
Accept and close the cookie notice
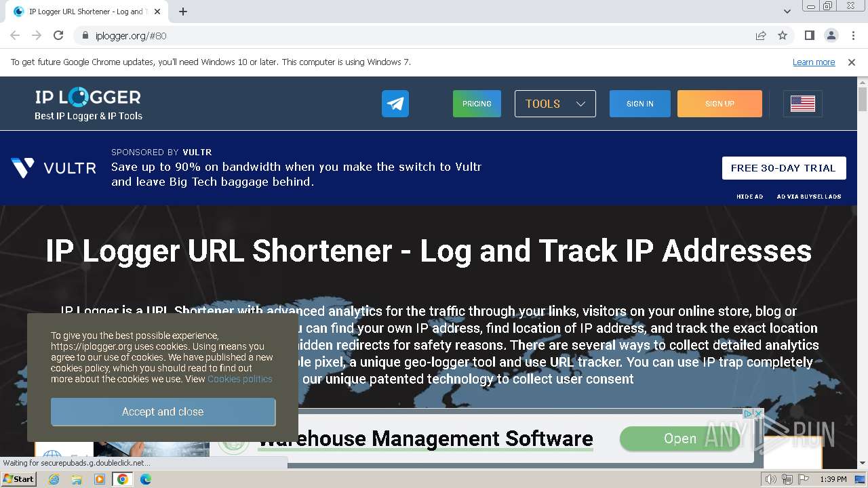[163, 411]
